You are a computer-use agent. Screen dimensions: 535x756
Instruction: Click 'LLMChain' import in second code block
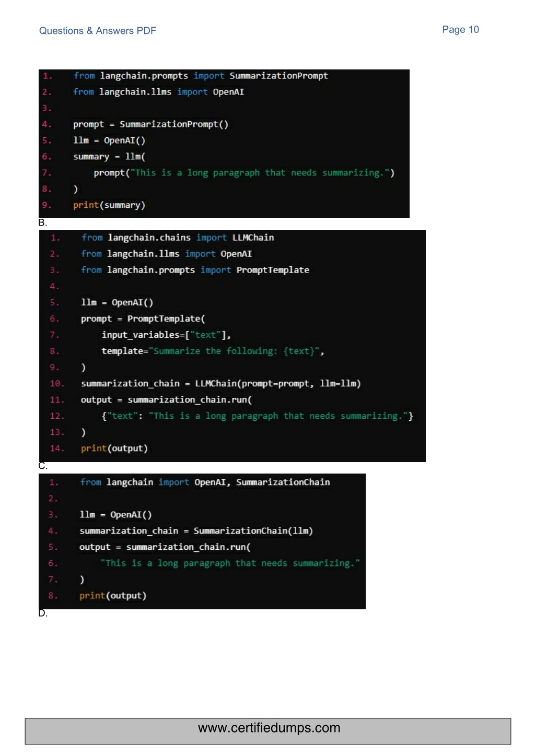click(x=253, y=238)
